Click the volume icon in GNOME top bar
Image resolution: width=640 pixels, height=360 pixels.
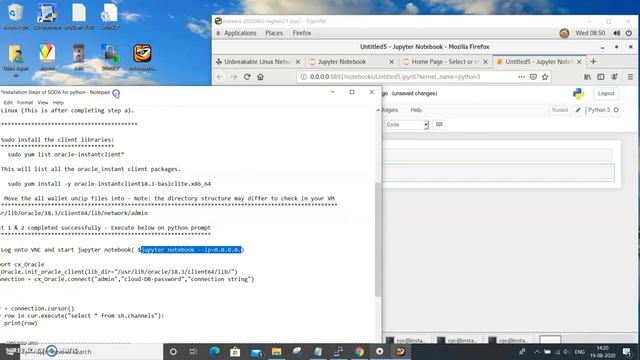[x=617, y=33]
